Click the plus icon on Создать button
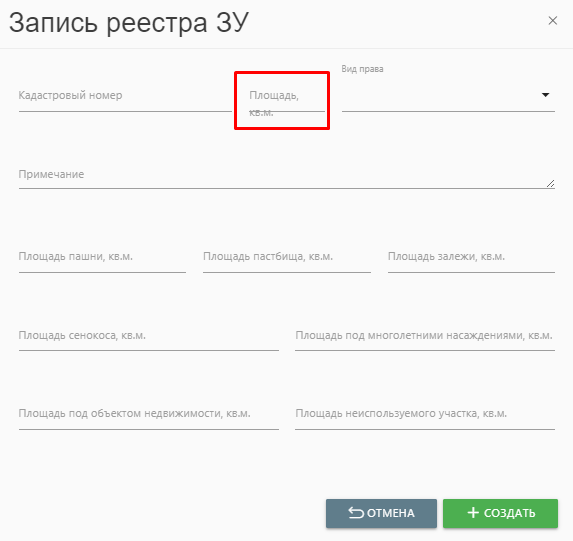Screen dimensions: 573x541 (x=473, y=512)
